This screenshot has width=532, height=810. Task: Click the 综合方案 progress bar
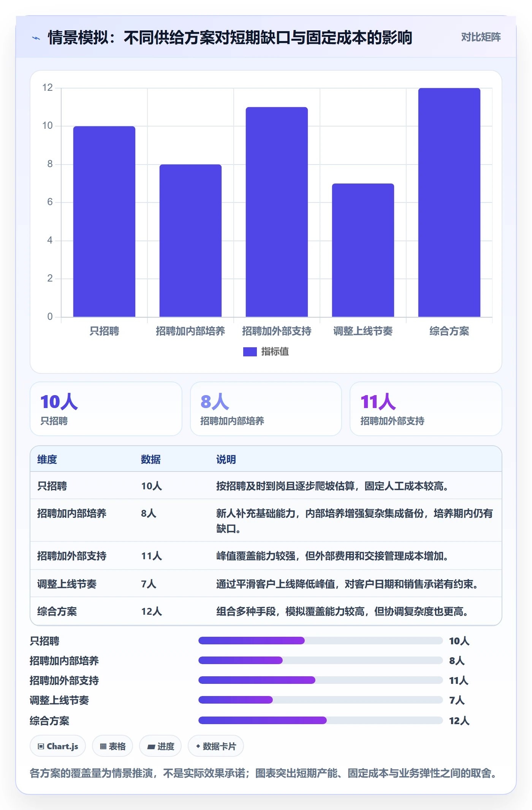coord(321,720)
